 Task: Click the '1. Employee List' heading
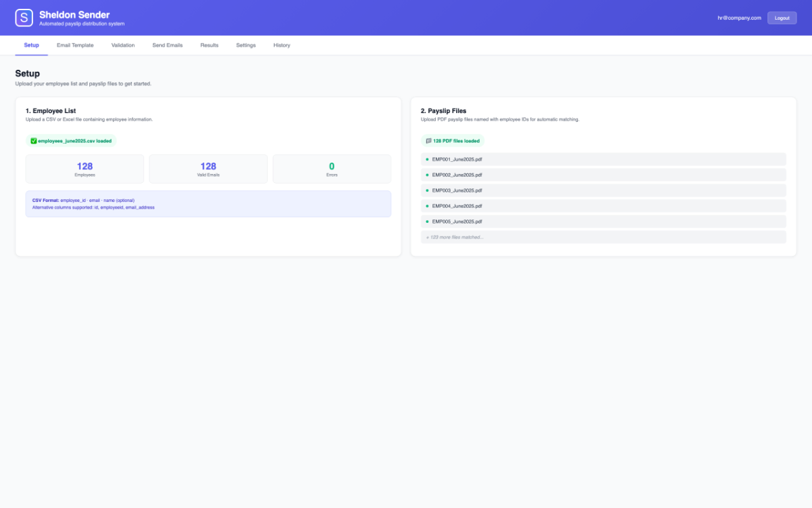coord(51,110)
